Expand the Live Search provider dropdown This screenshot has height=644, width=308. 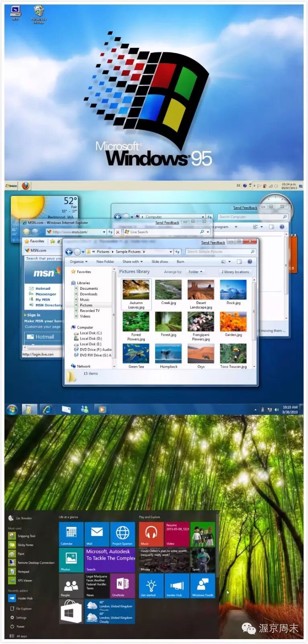coord(208,232)
